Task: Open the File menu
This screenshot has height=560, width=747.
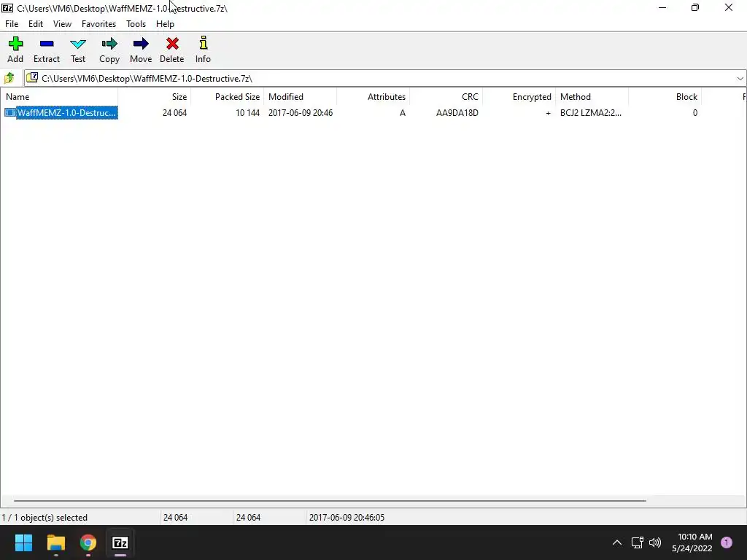Action: click(x=12, y=24)
